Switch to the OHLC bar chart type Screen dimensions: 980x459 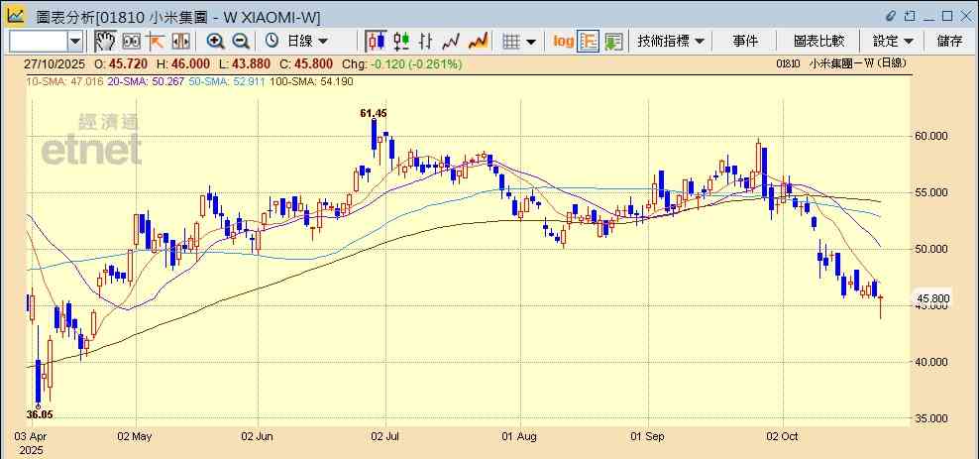click(426, 41)
